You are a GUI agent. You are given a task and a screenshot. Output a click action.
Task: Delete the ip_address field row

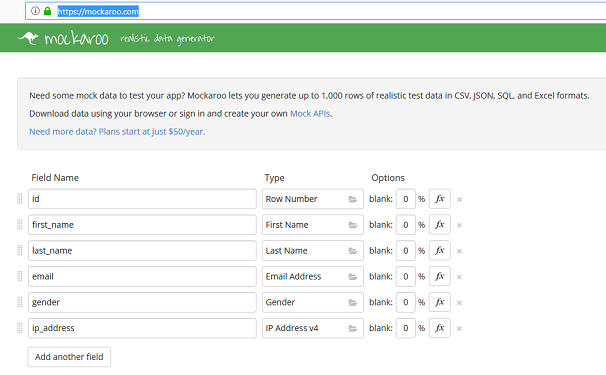[459, 329]
